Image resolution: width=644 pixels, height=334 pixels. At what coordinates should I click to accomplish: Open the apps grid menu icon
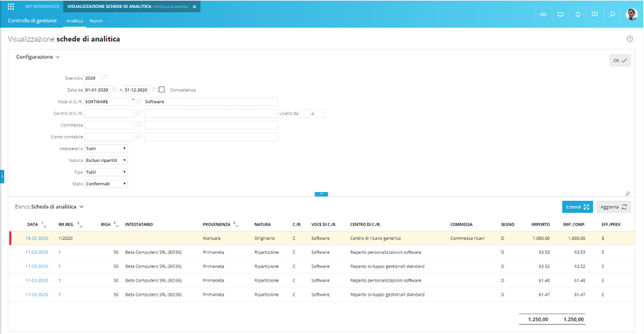(x=11, y=7)
